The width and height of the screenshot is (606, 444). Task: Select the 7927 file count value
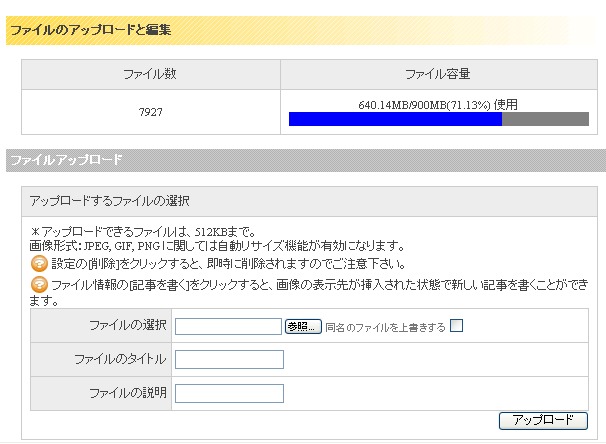(x=151, y=112)
